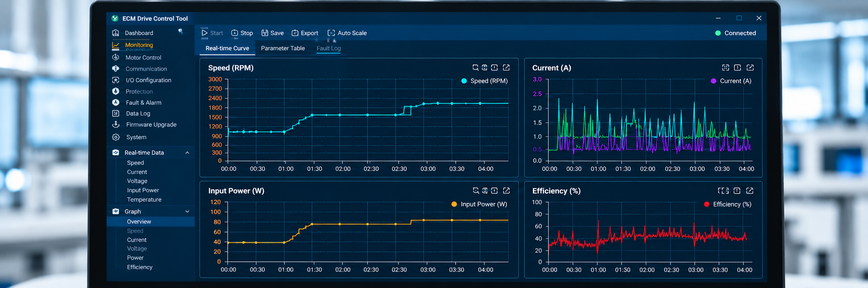The height and width of the screenshot is (288, 868).
Task: Pop out the Speed (RPM) chart
Action: click(506, 67)
